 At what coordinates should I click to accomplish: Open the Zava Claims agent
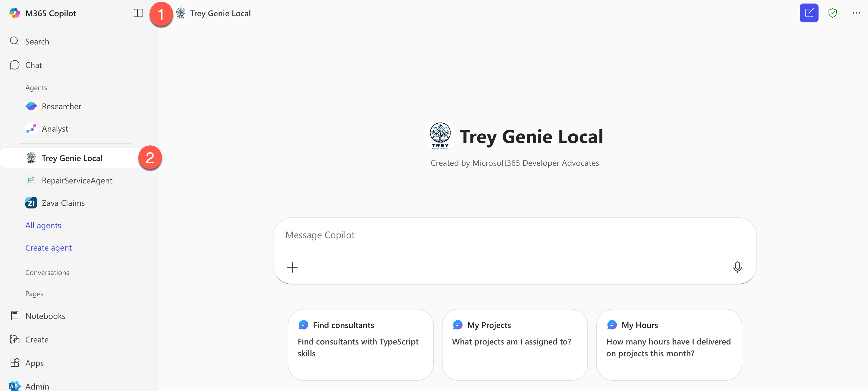point(63,203)
